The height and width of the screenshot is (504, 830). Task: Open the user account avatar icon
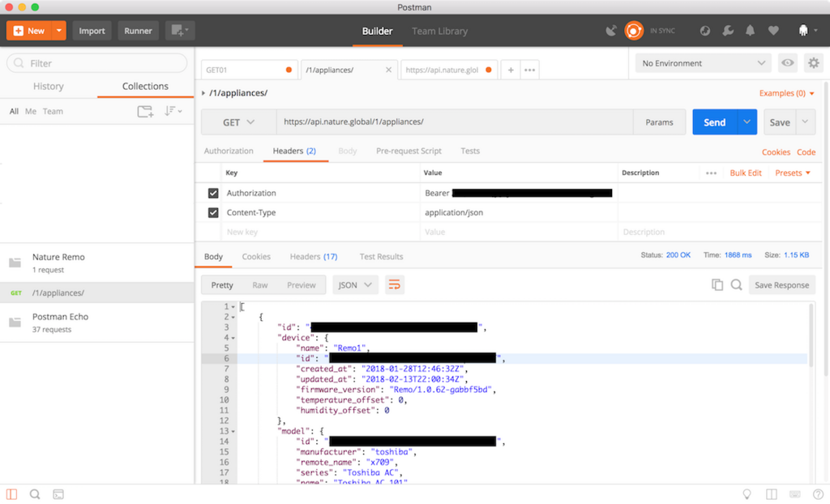[x=803, y=31]
